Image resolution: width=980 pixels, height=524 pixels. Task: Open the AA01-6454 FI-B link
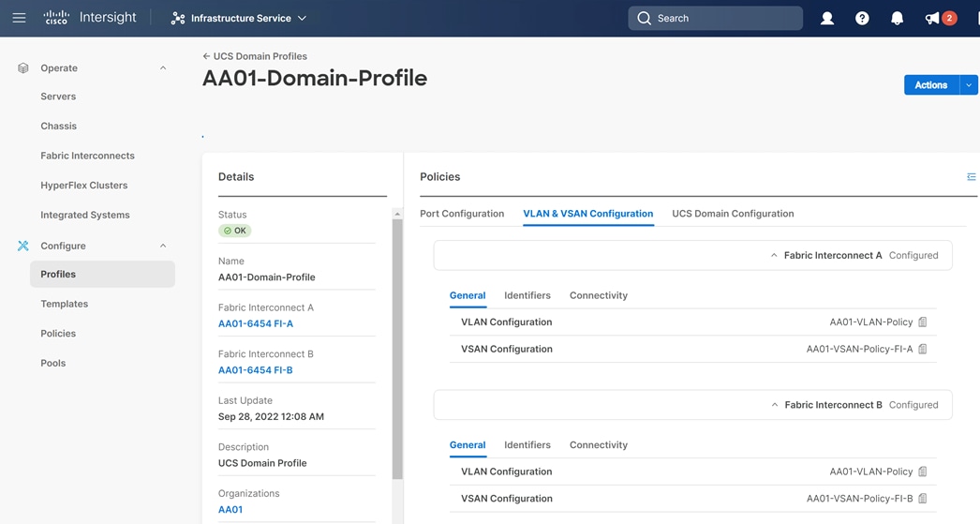(256, 369)
